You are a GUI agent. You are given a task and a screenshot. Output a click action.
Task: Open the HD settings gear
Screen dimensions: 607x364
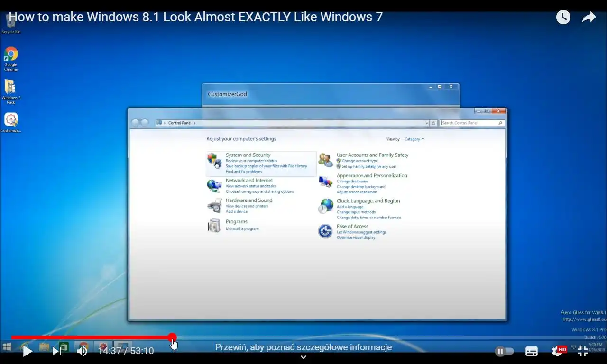pyautogui.click(x=558, y=351)
